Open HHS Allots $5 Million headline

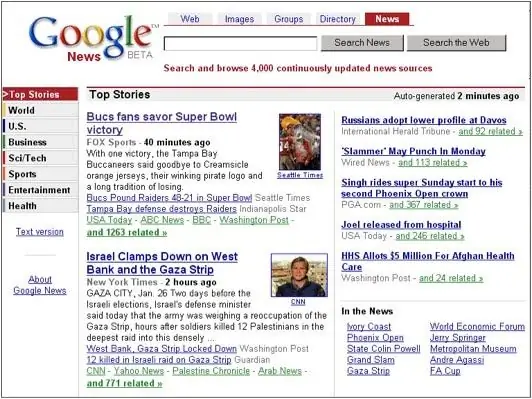click(428, 261)
